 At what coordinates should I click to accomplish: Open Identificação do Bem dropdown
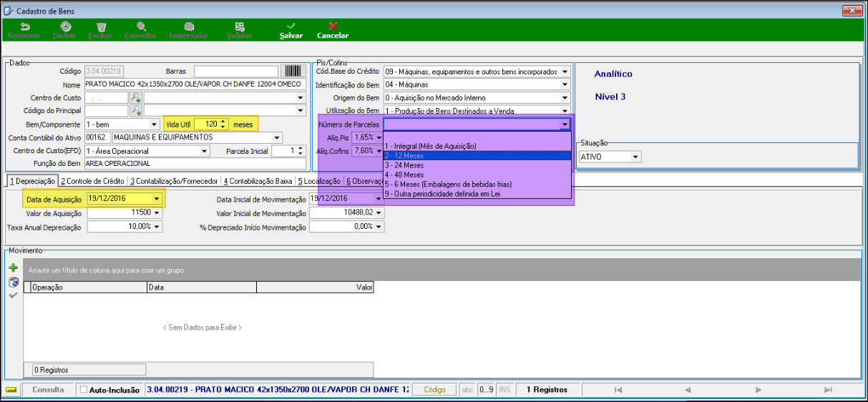point(565,84)
